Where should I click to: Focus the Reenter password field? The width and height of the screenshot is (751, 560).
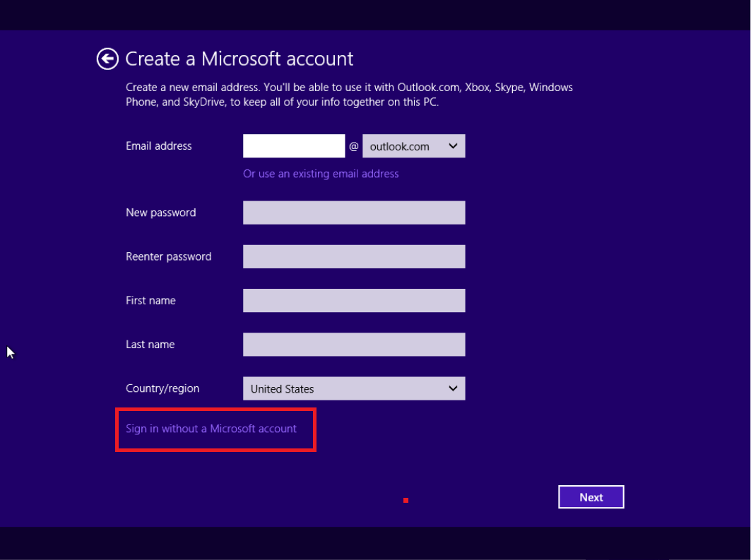tap(354, 256)
